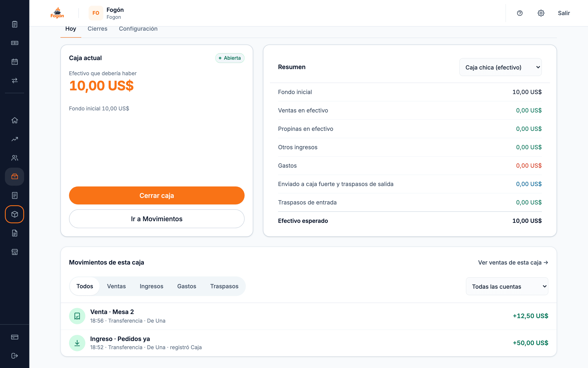Open the settings gear icon

(x=541, y=13)
